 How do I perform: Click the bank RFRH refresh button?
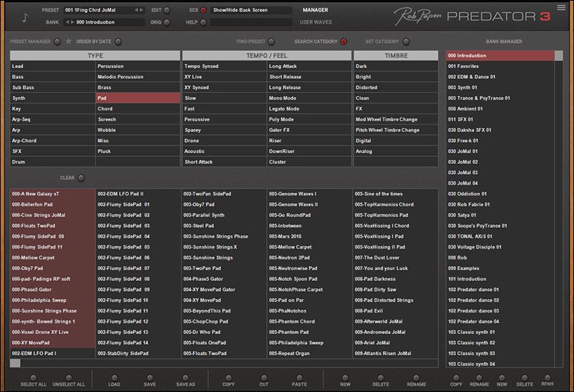coord(547,378)
